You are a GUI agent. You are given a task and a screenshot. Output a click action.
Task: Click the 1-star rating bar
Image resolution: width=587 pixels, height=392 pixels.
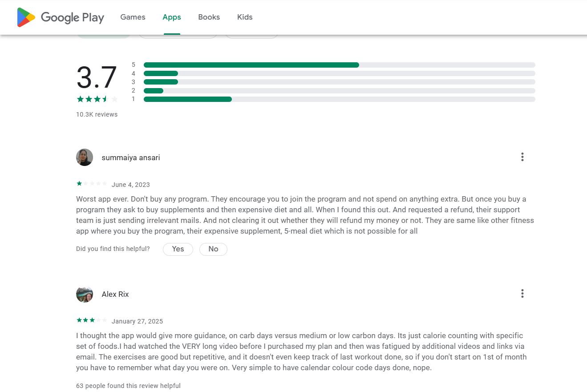click(x=339, y=99)
